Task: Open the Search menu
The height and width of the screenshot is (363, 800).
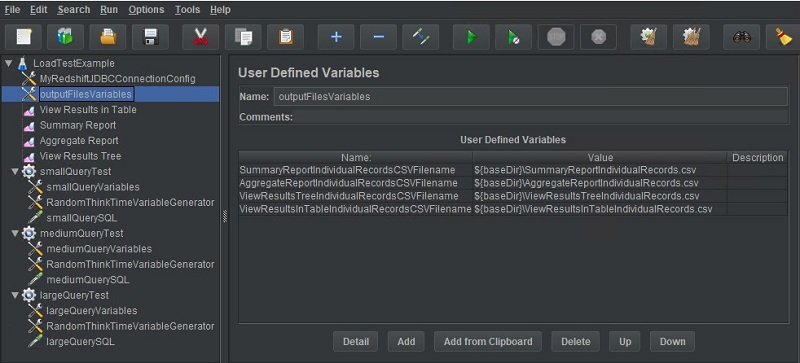Action: coord(73,10)
